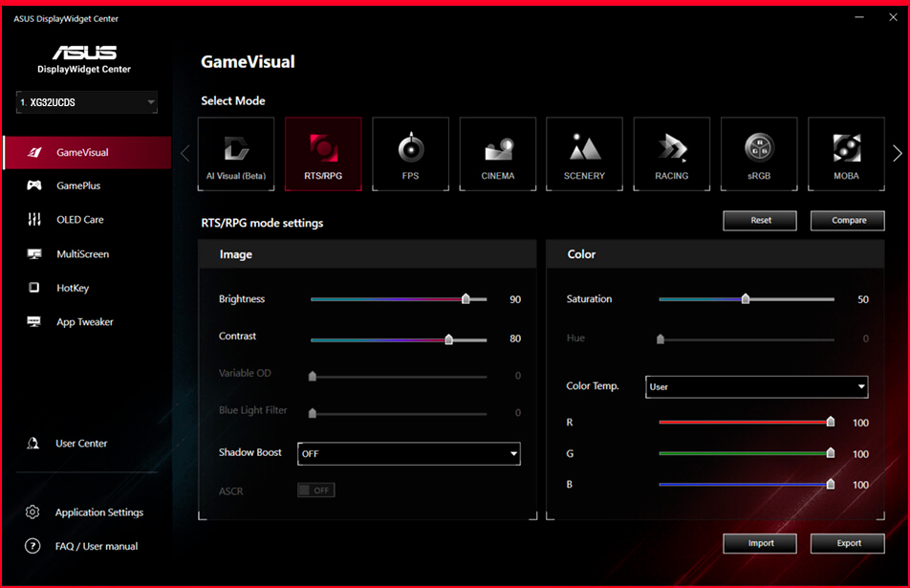Go to MultiScreen in the sidebar

pyautogui.click(x=82, y=254)
